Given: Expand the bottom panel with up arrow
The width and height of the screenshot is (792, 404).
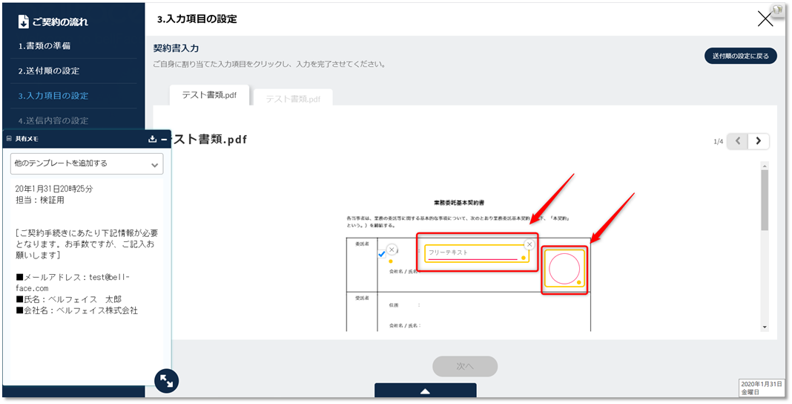Looking at the screenshot, I should (425, 393).
